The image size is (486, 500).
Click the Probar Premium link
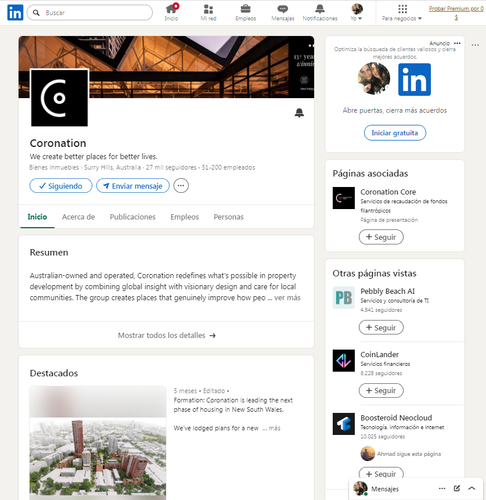point(456,13)
